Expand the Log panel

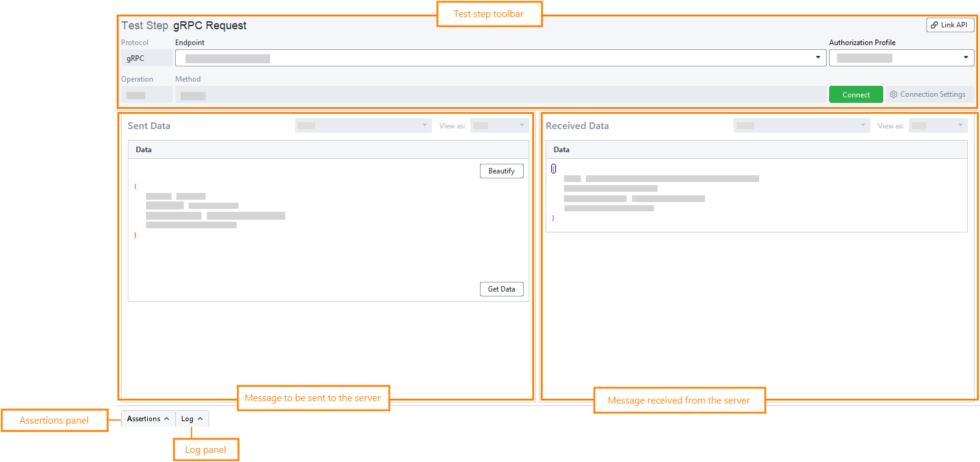coord(192,419)
